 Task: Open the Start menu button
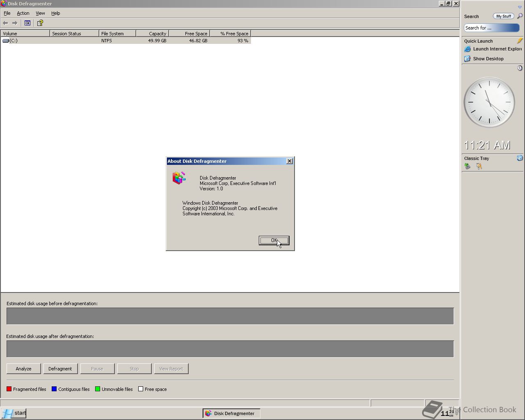tap(14, 413)
